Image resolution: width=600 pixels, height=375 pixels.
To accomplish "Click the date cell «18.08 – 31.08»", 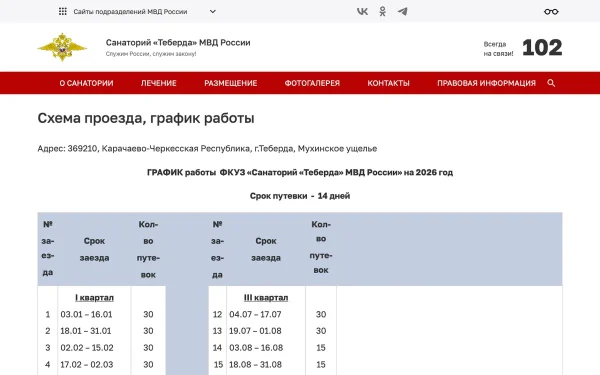I will click(255, 365).
